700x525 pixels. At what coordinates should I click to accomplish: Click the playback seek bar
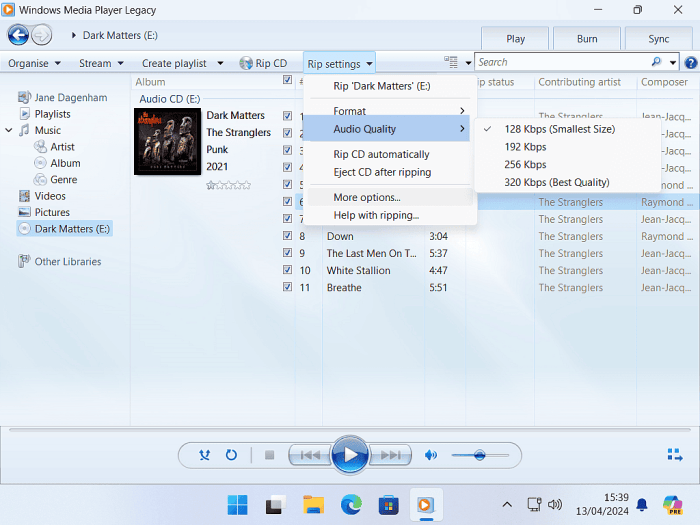pos(350,430)
